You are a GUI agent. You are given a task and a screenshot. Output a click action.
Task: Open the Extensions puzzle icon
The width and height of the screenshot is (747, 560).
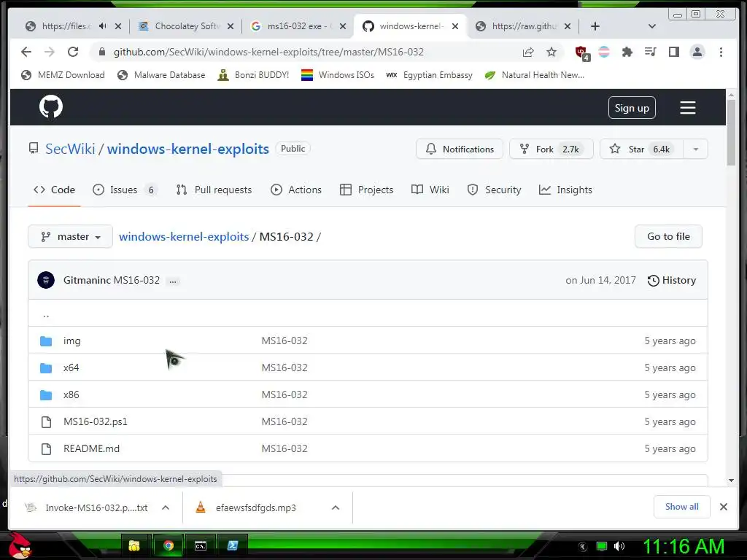pos(627,52)
